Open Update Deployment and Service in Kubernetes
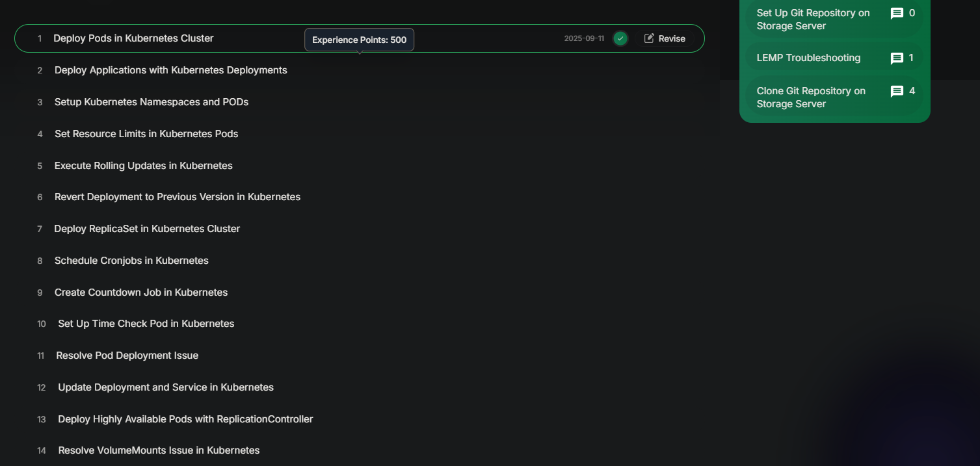The height and width of the screenshot is (466, 980). point(166,387)
